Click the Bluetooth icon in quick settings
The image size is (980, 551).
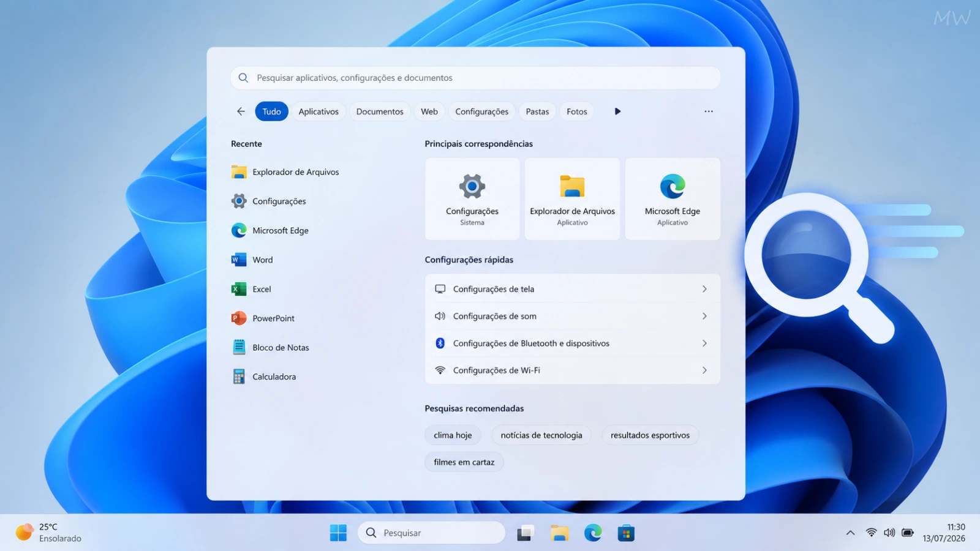(x=440, y=343)
